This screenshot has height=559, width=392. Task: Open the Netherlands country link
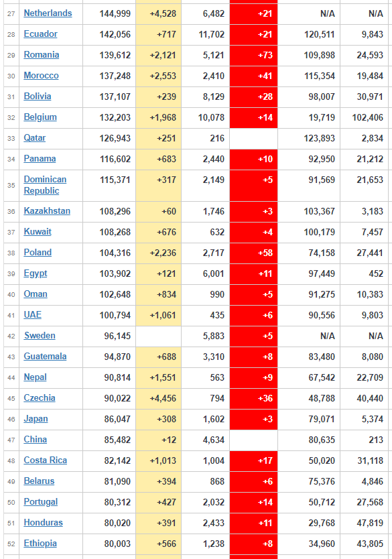click(48, 13)
